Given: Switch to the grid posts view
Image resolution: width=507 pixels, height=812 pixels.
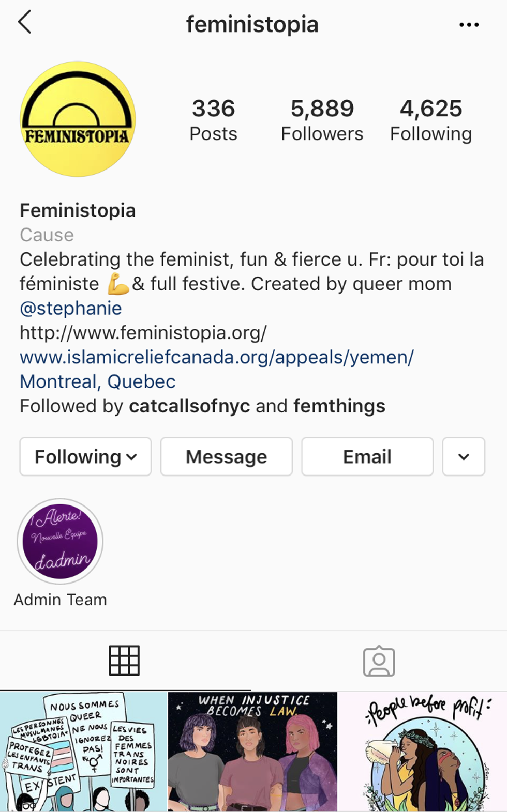Looking at the screenshot, I should click(x=124, y=661).
